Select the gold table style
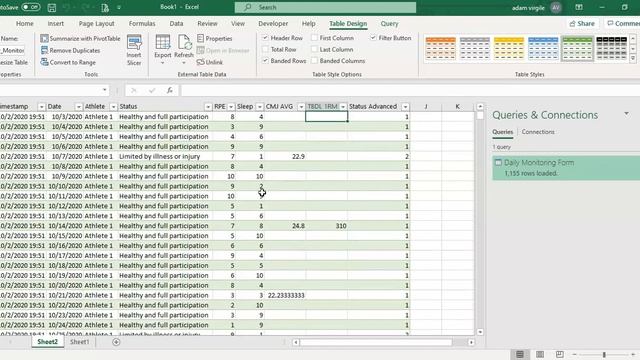The width and height of the screenshot is (640, 360). (x=509, y=49)
